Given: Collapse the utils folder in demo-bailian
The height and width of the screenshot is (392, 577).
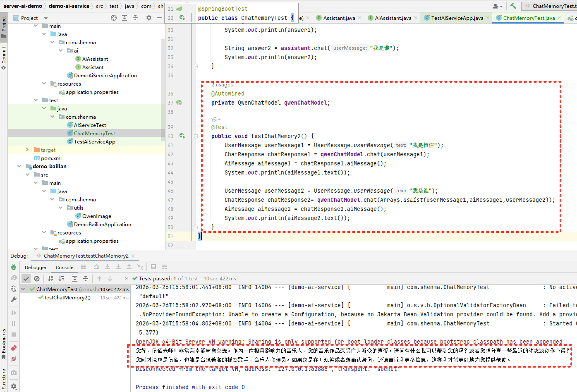Looking at the screenshot, I should (x=61, y=208).
